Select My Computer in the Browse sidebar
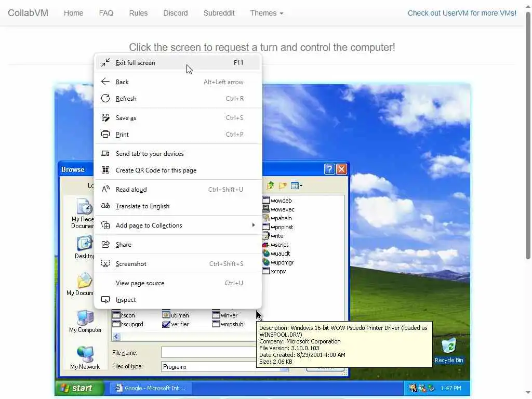Viewport: 532px width, 399px height. pyautogui.click(x=85, y=321)
